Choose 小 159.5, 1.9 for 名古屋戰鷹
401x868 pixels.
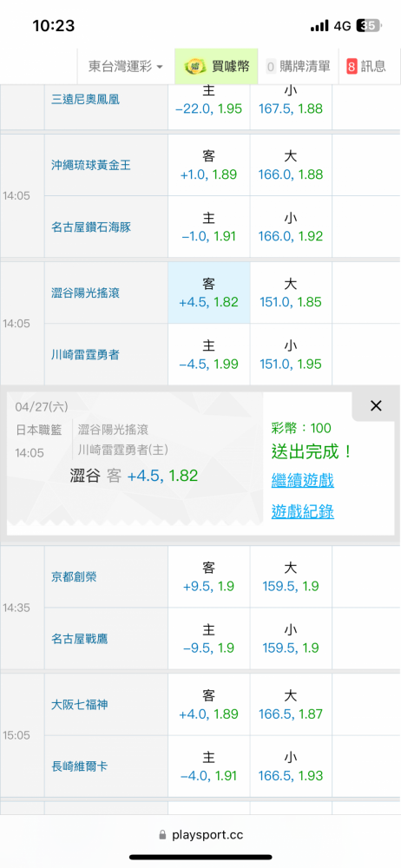(291, 639)
